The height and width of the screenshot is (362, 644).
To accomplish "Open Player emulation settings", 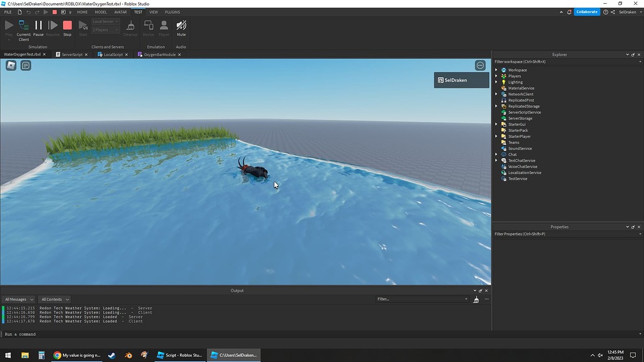I will pyautogui.click(x=164, y=26).
